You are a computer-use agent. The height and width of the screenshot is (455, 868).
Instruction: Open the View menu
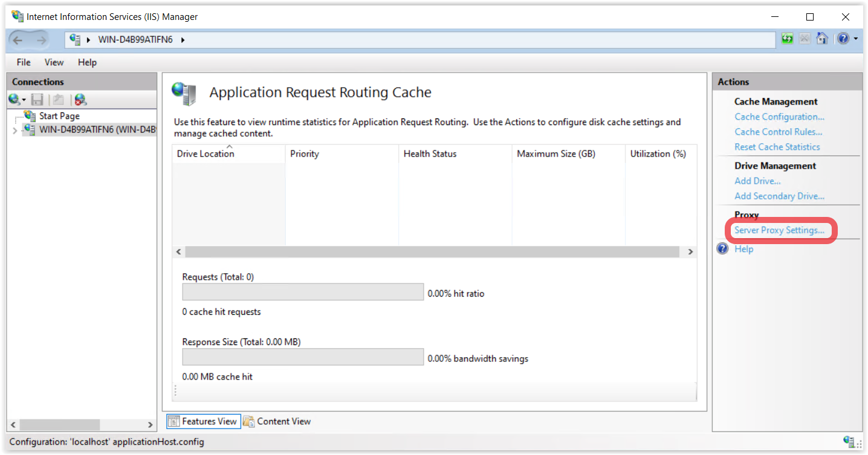coord(54,62)
